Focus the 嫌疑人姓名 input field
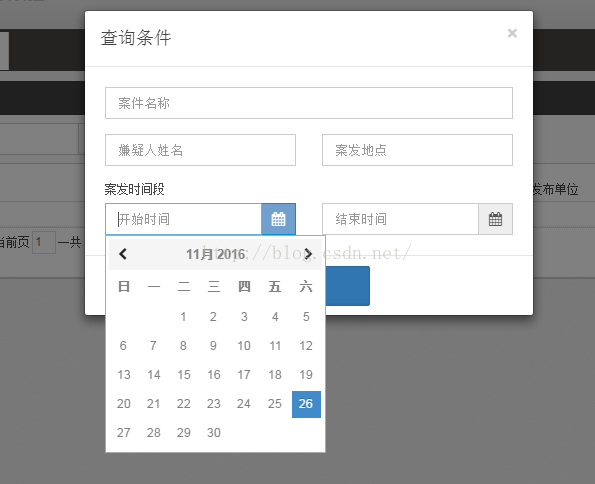The image size is (595, 484). coord(200,150)
